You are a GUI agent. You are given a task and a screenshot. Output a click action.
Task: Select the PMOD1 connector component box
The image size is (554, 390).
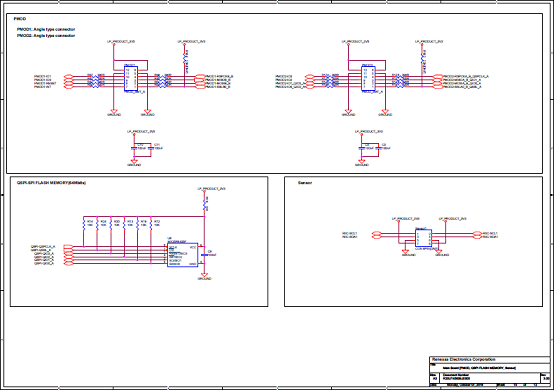tap(131, 78)
